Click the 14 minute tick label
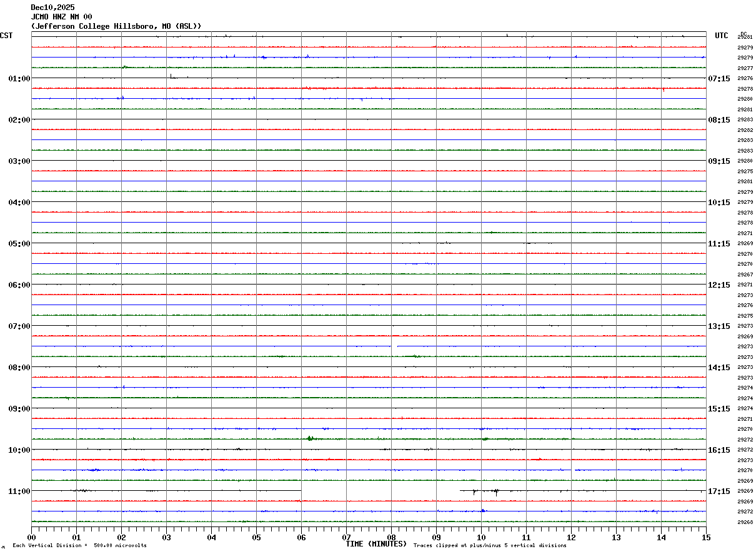Screen dimensions: 756x554 tap(661, 537)
